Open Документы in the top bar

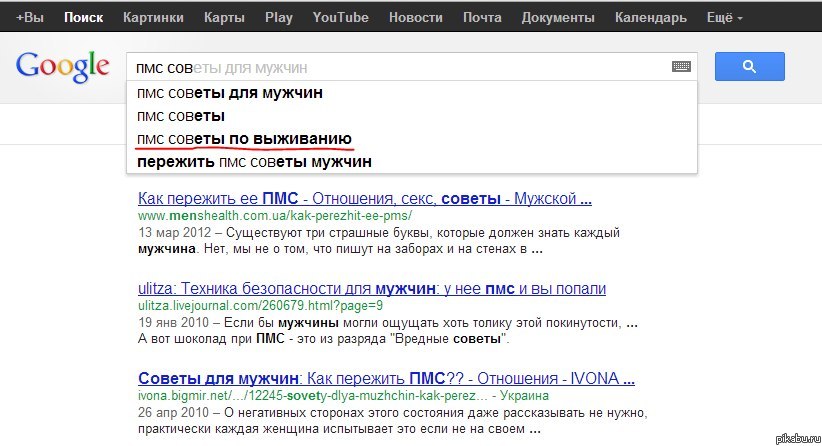556,18
